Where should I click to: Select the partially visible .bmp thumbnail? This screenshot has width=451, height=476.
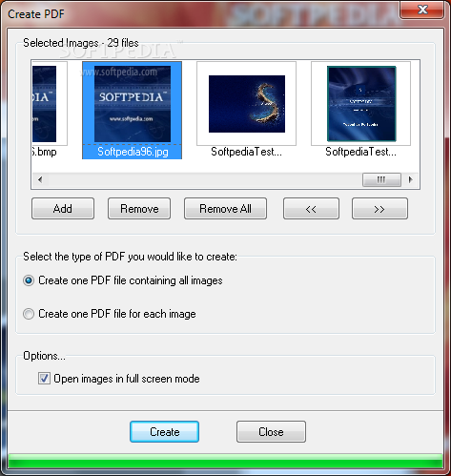point(50,104)
